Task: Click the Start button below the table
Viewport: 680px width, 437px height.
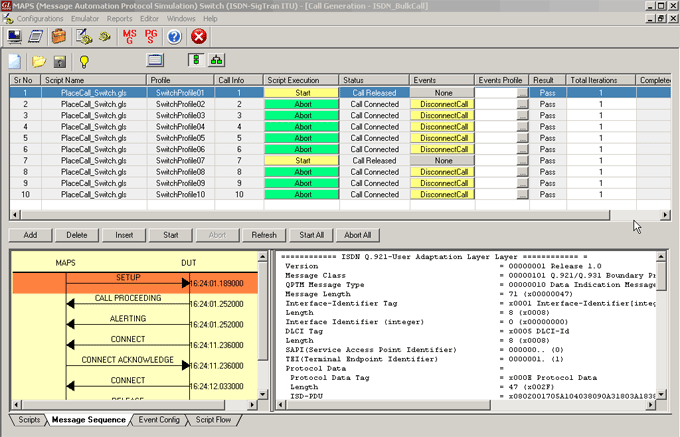Action: (171, 235)
